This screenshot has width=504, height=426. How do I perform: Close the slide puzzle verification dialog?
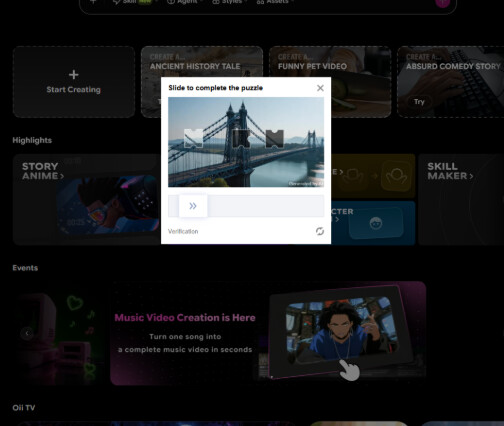coord(320,88)
